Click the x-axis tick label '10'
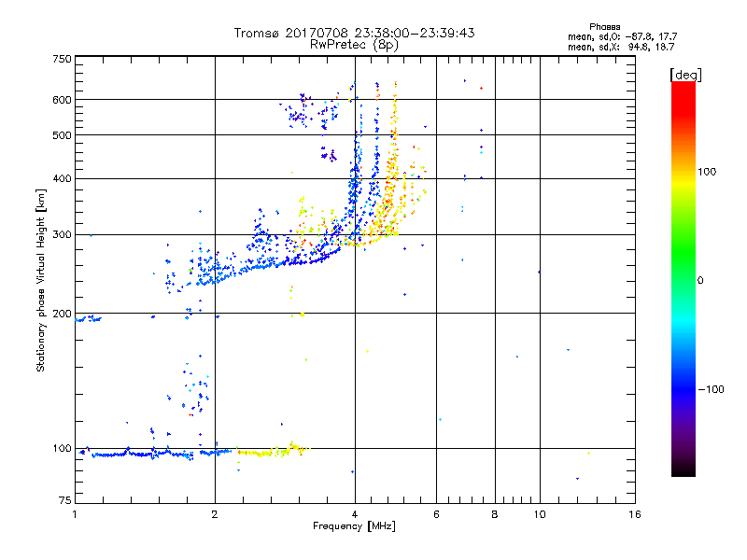747x560 pixels. (x=540, y=514)
